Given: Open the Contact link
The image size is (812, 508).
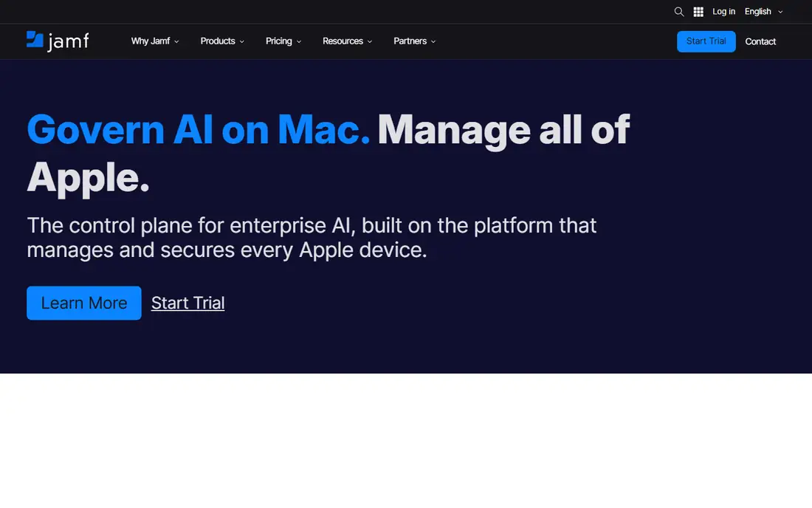Looking at the screenshot, I should tap(760, 41).
